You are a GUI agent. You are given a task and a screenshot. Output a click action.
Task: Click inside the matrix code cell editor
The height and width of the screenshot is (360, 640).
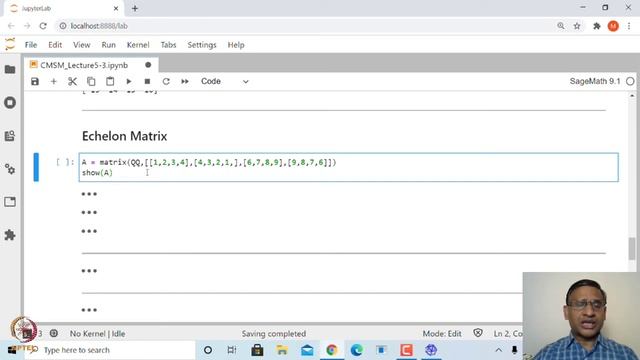coord(349,167)
